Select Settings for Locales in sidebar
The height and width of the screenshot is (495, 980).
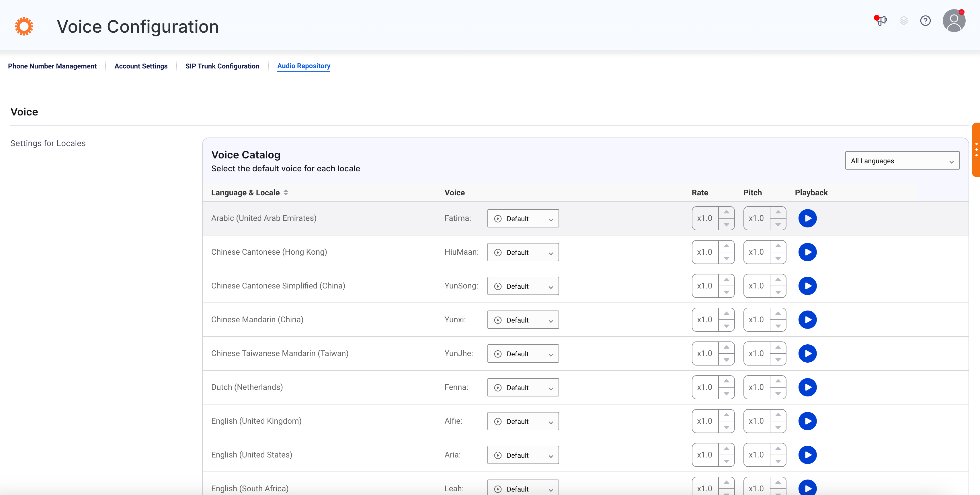[x=48, y=143]
